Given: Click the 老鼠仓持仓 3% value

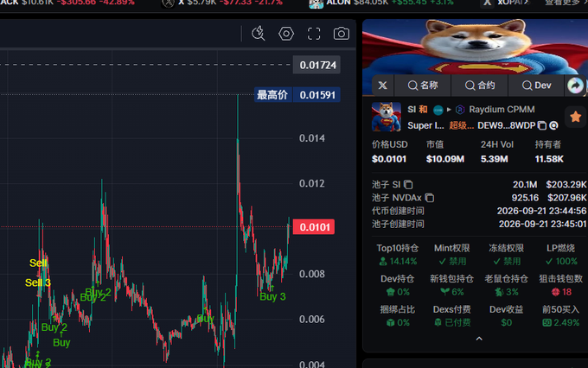Looking at the screenshot, I should click(506, 292).
